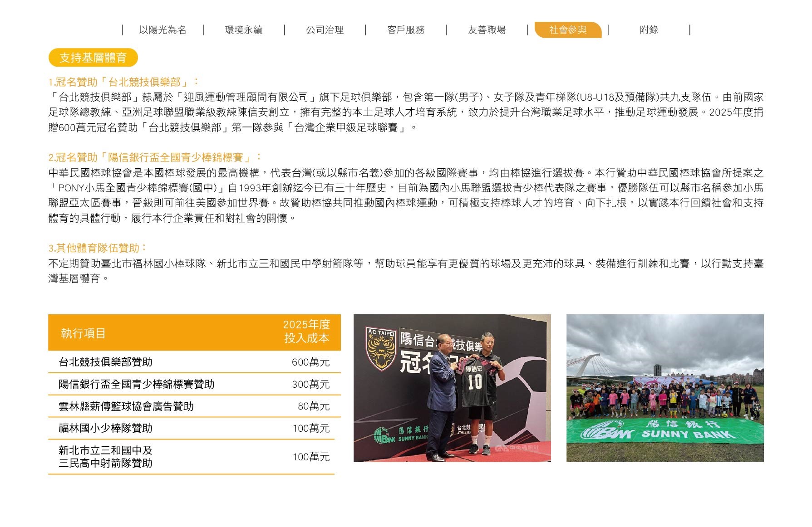The height and width of the screenshot is (527, 812).
Task: Select the 陽信銀行盃全國青少棒錦標賽贊助 row
Action: coord(194,384)
